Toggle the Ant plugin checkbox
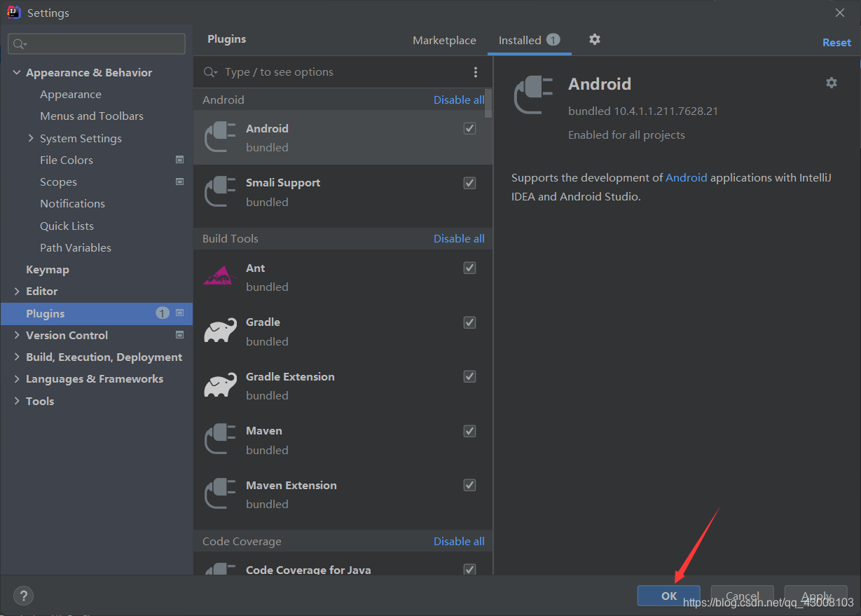Screen dimensions: 861x616 470,268
